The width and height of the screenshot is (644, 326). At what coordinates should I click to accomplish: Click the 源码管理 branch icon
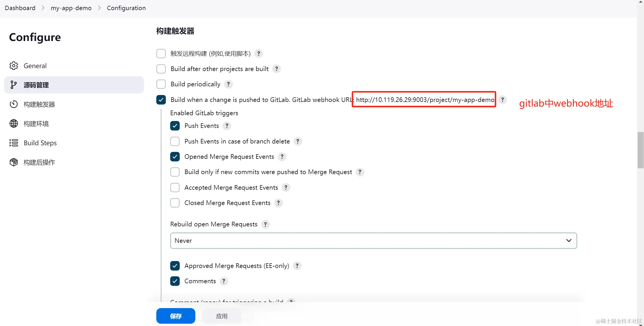14,85
